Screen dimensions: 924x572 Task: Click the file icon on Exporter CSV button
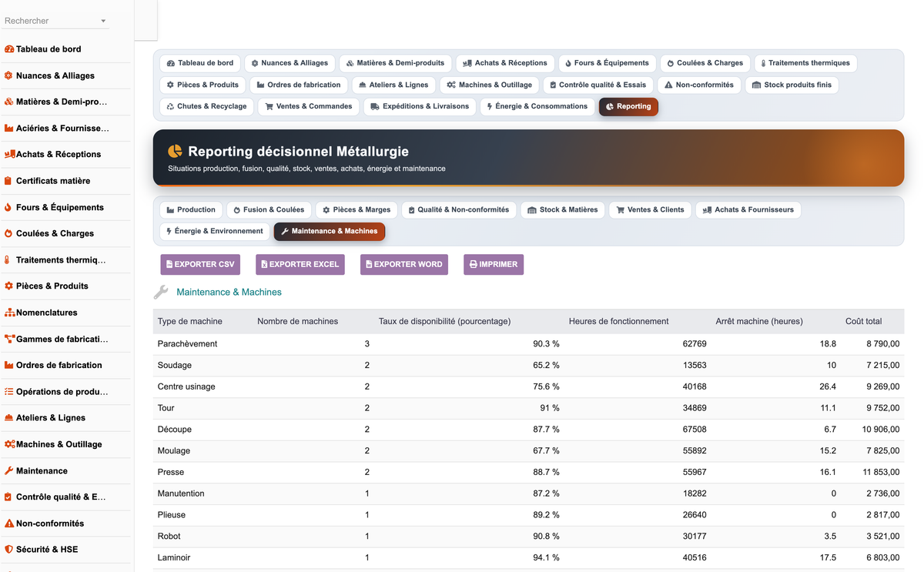169,264
